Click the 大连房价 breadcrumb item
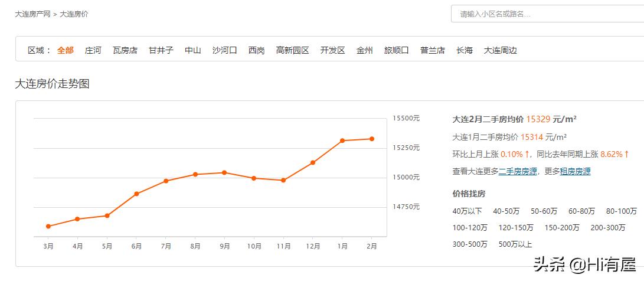 point(74,14)
